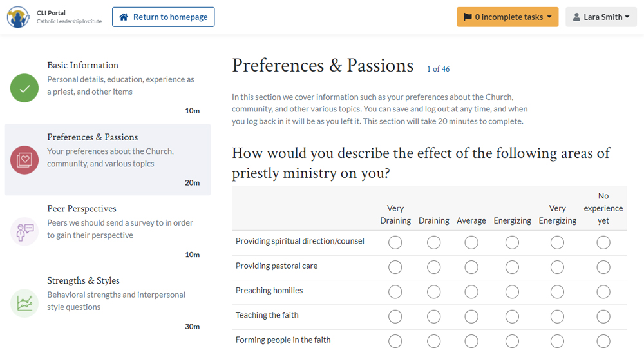Screen dimensions: 644x348
Task: Click the CLI Portal logo icon
Action: pyautogui.click(x=18, y=17)
